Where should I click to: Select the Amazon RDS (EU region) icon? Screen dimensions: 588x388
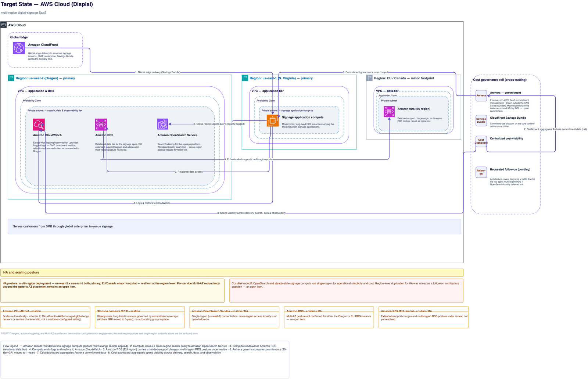(x=389, y=112)
